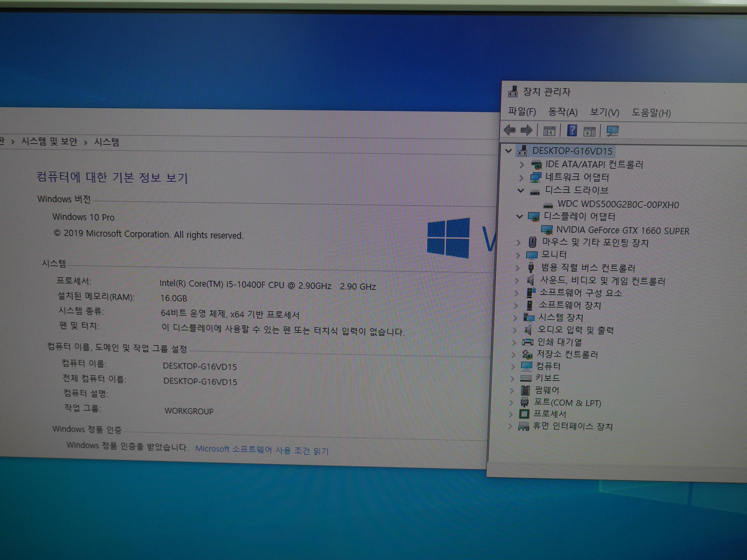Click the Device Manager title bar icon
Image resolution: width=747 pixels, height=560 pixels.
513,91
